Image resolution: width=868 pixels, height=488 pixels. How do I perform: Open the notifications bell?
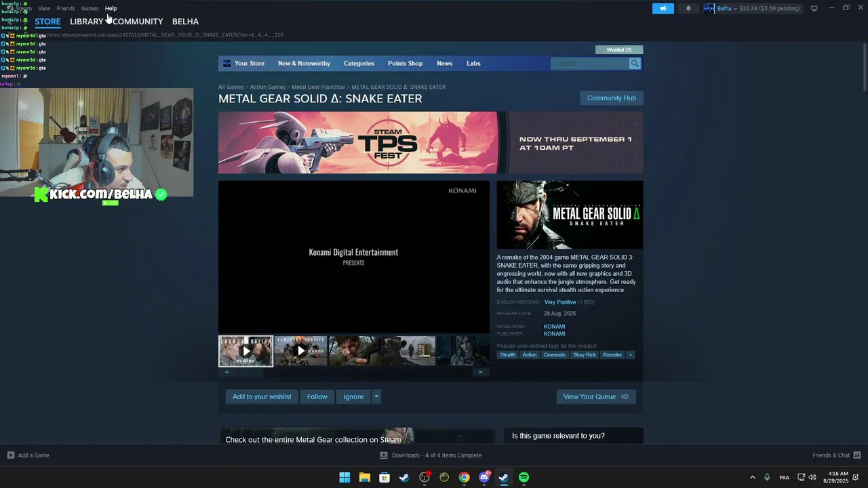click(688, 8)
